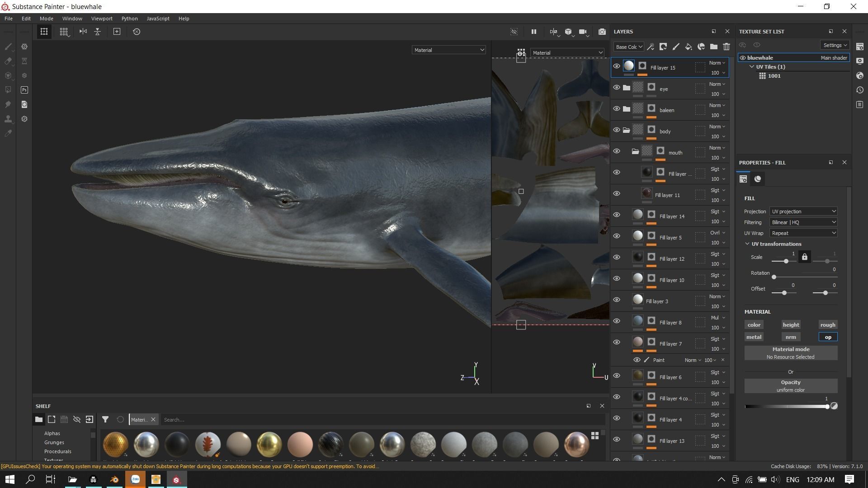Hide the baleen folder layer
The image size is (868, 488).
pyautogui.click(x=616, y=109)
